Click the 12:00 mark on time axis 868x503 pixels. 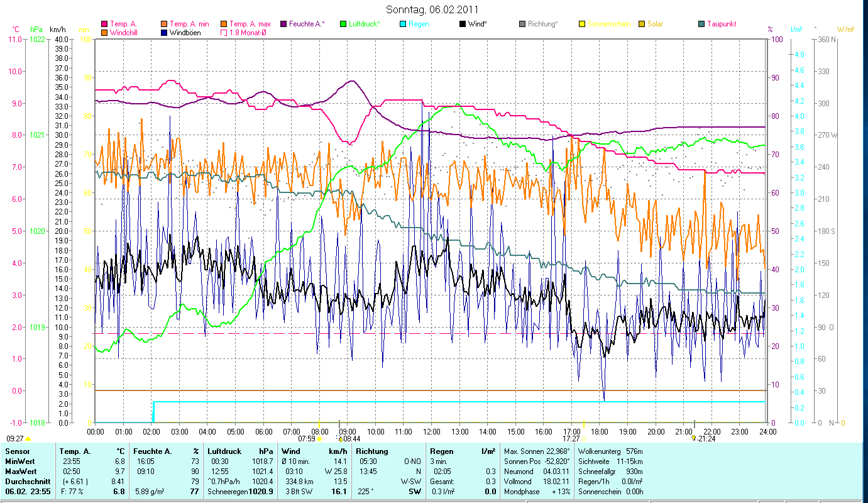point(432,431)
